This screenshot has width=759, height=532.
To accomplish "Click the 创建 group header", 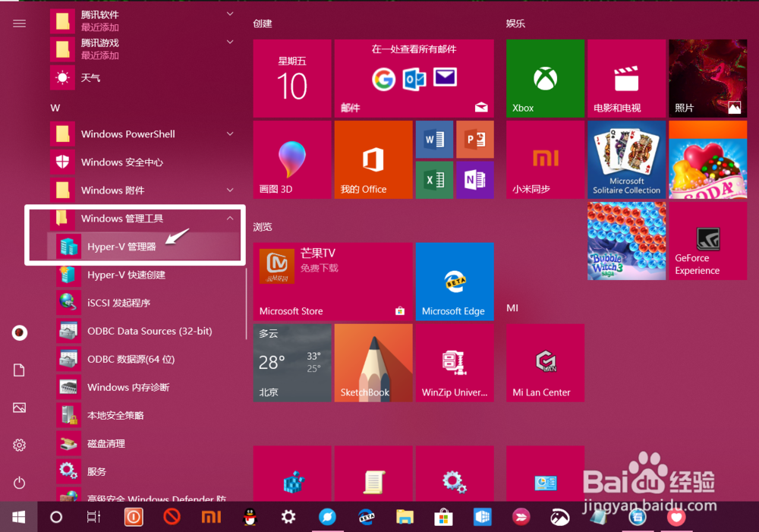I will 263,24.
